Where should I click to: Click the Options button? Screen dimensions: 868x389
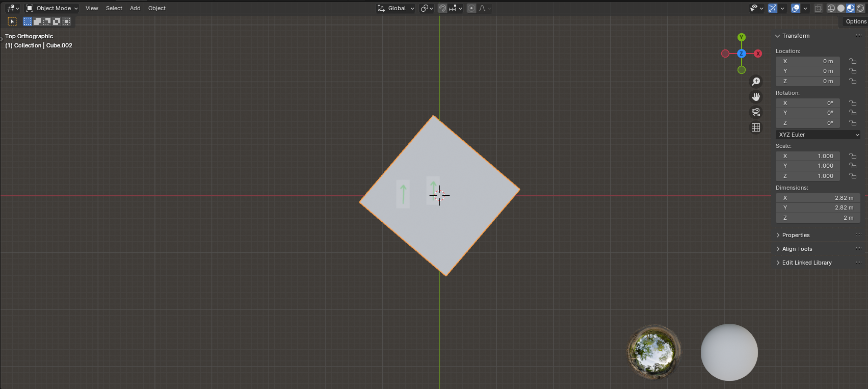[855, 21]
